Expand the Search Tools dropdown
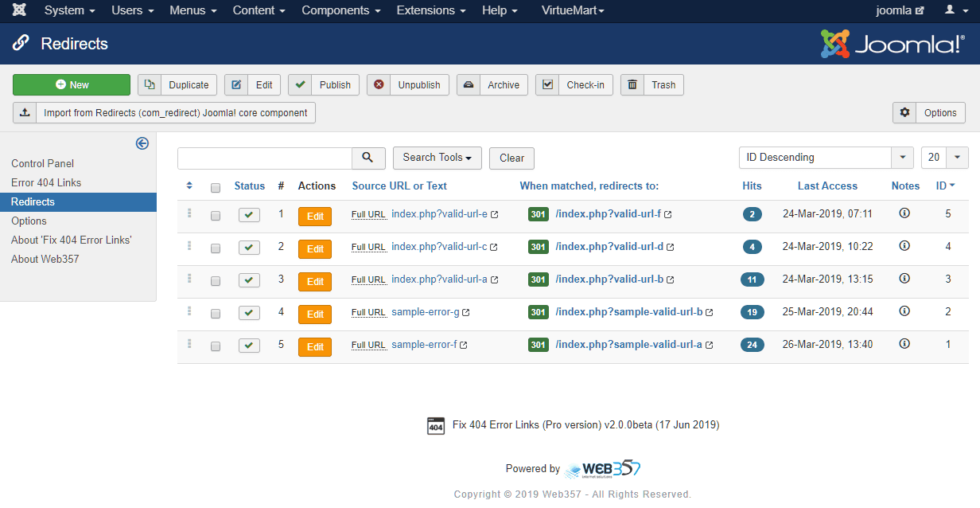 (437, 158)
